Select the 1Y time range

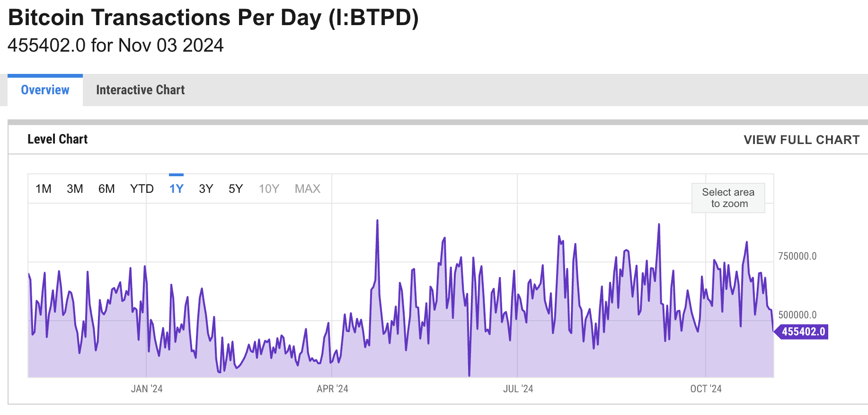[x=177, y=189]
